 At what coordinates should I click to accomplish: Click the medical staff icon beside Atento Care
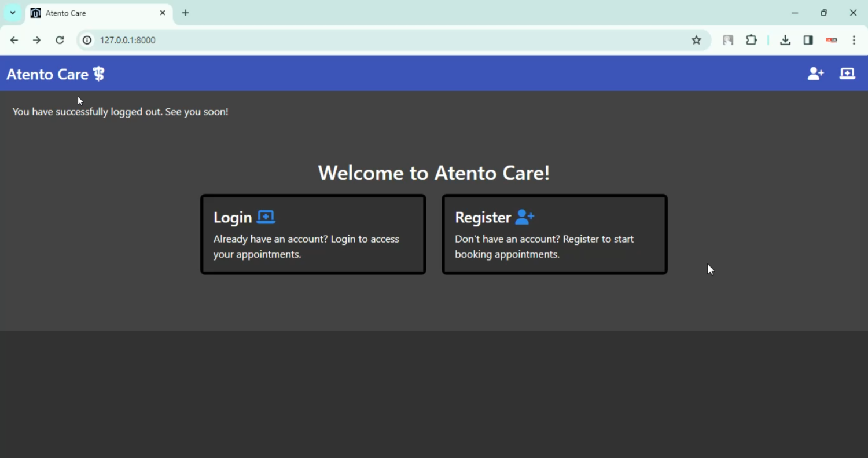click(x=99, y=74)
